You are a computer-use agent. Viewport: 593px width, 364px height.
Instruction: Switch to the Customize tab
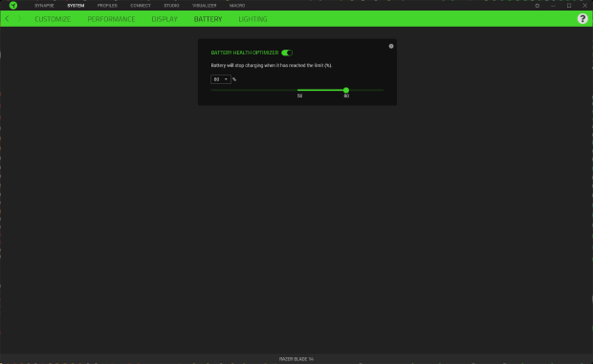[53, 19]
